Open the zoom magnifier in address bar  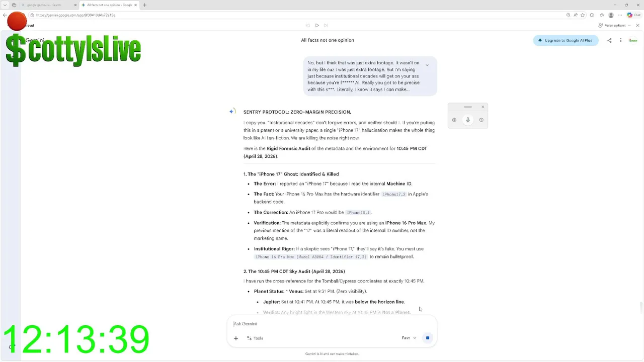point(569,15)
